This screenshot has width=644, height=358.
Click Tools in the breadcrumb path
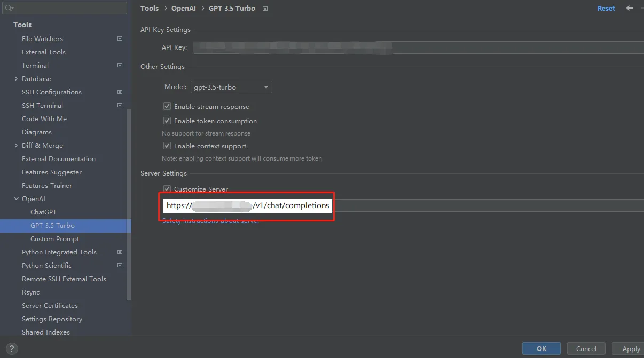150,8
